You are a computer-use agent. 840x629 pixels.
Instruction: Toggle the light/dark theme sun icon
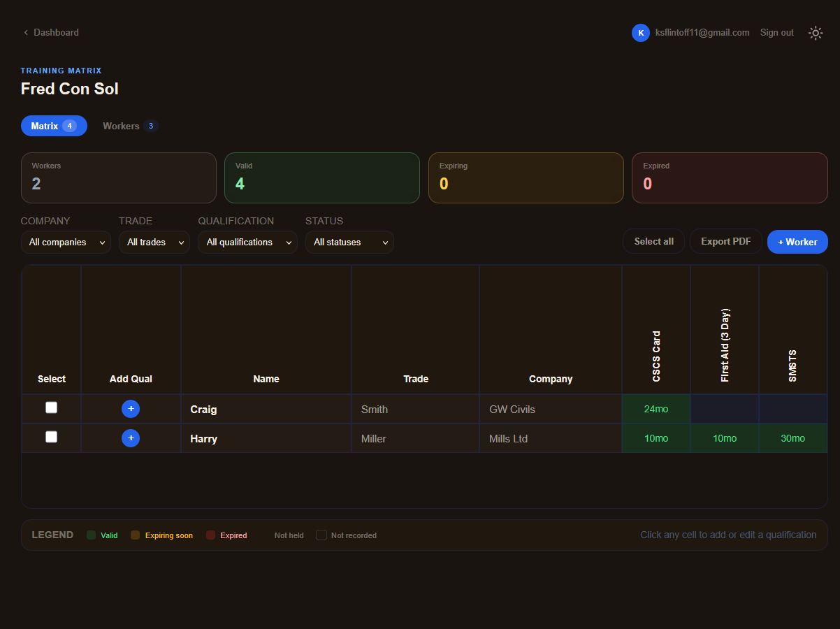[x=816, y=33]
